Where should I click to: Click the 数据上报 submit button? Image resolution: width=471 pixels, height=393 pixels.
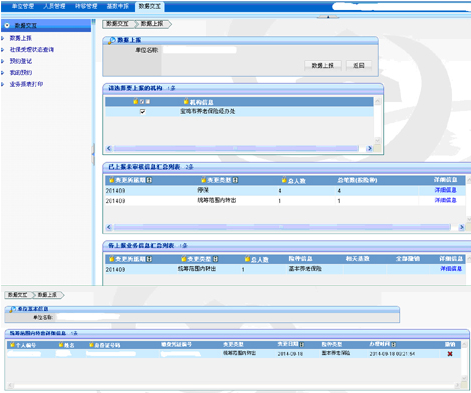(x=323, y=65)
